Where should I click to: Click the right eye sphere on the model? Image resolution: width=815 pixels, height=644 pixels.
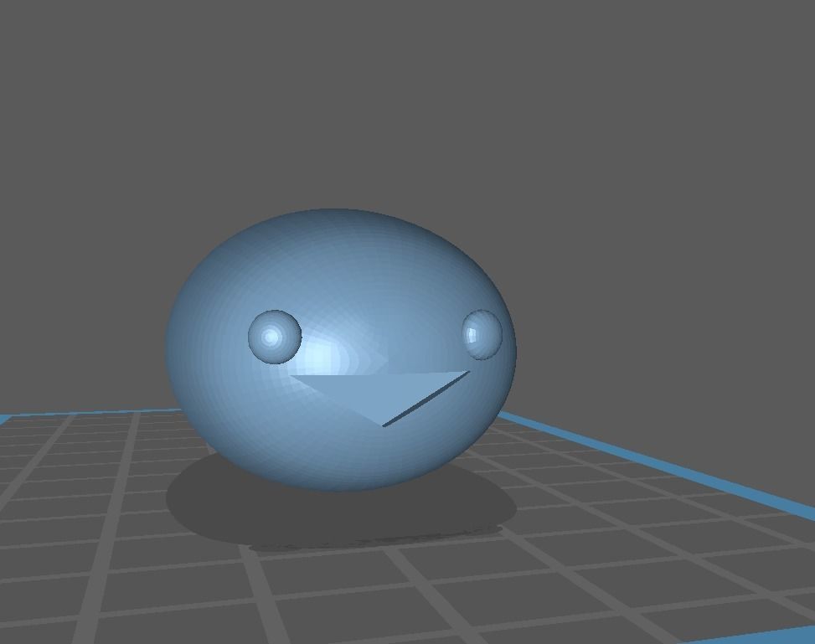click(482, 335)
